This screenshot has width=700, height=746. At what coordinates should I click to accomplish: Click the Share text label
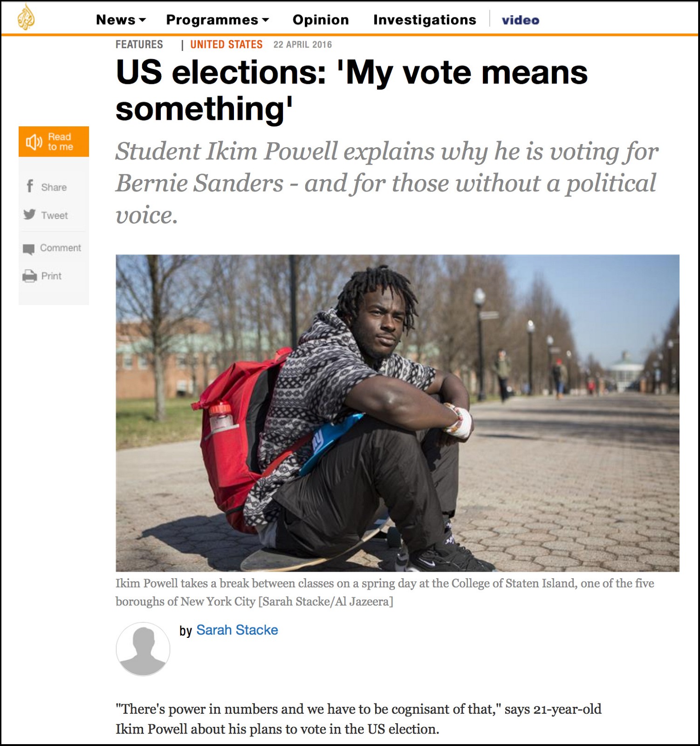(x=54, y=187)
